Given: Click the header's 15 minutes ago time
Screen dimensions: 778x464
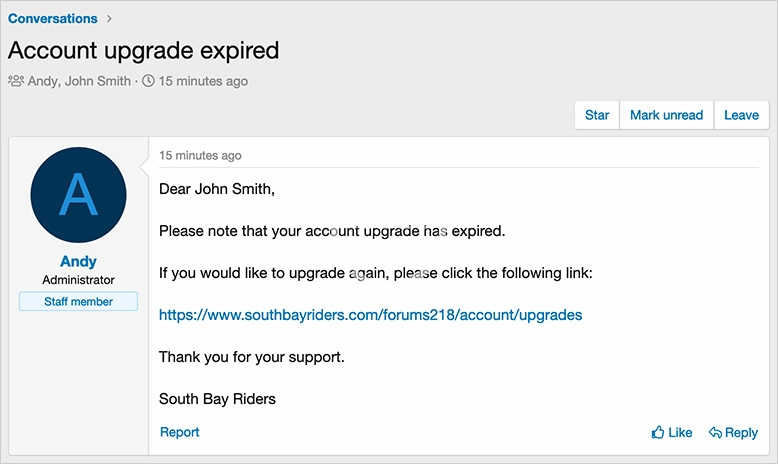Looking at the screenshot, I should pos(204,81).
